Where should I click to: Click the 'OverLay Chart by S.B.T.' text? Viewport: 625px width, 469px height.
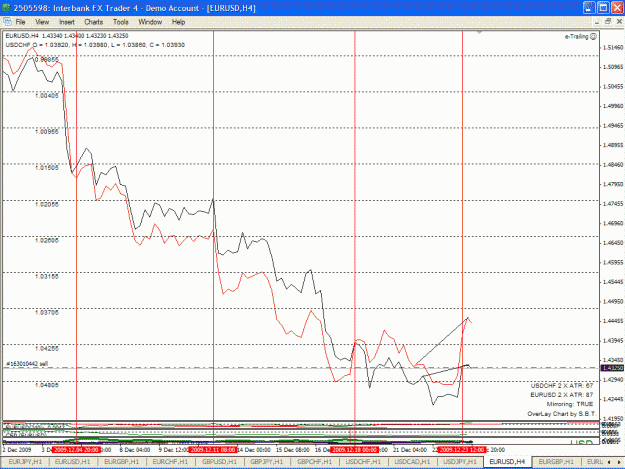[561, 414]
